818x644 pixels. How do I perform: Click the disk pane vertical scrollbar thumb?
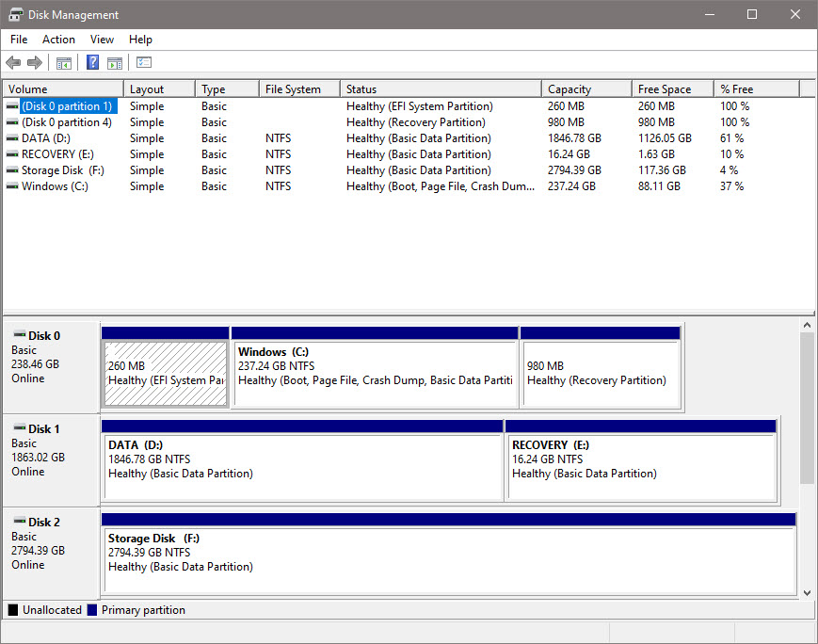pos(807,408)
